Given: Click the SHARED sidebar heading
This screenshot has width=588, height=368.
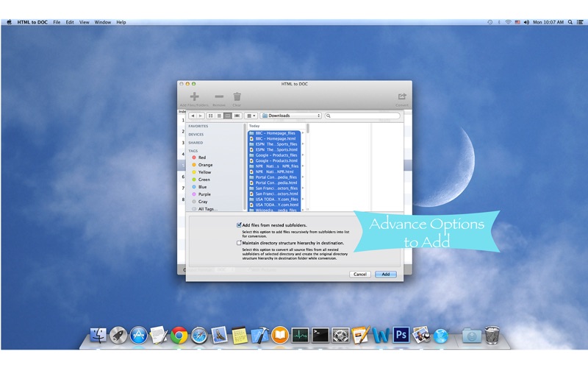Looking at the screenshot, I should click(196, 143).
